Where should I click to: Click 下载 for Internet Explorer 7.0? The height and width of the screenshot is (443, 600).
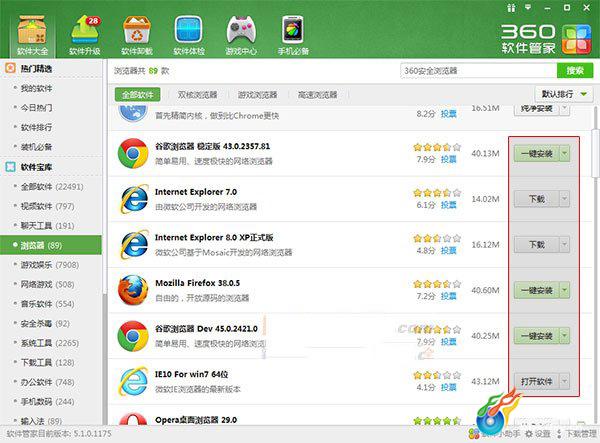(x=536, y=199)
